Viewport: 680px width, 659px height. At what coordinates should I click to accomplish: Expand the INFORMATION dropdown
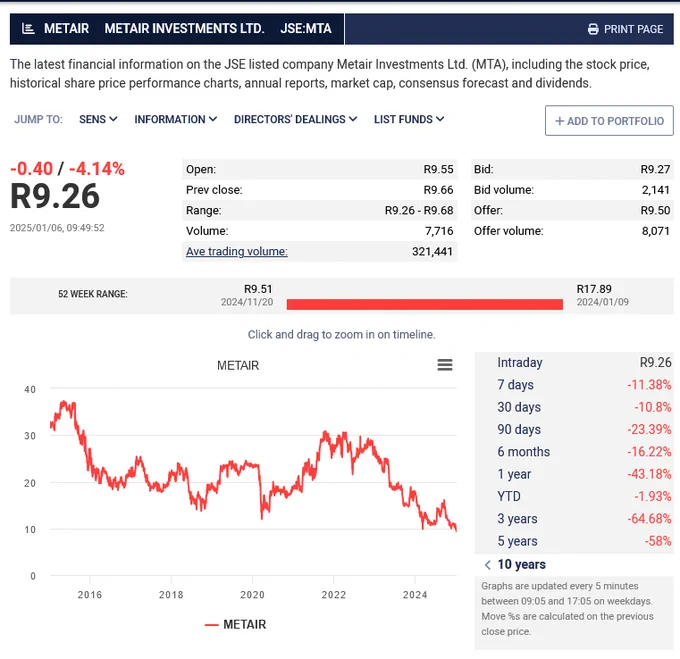point(176,119)
